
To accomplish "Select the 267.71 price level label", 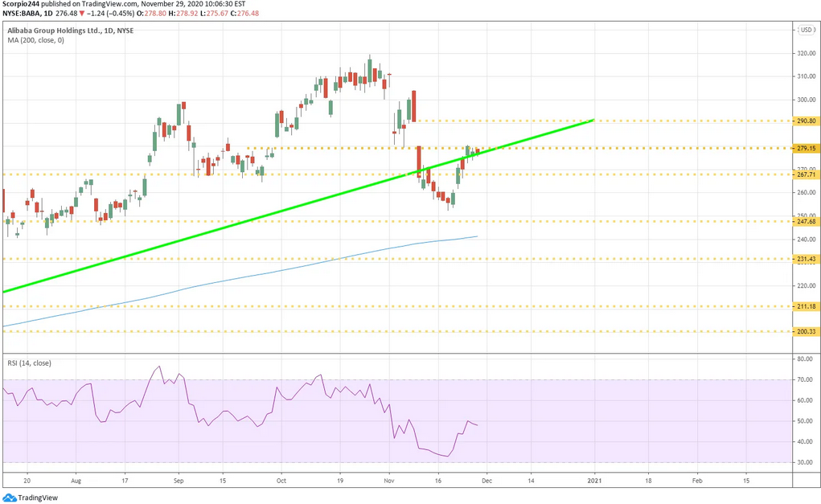I will (x=806, y=174).
